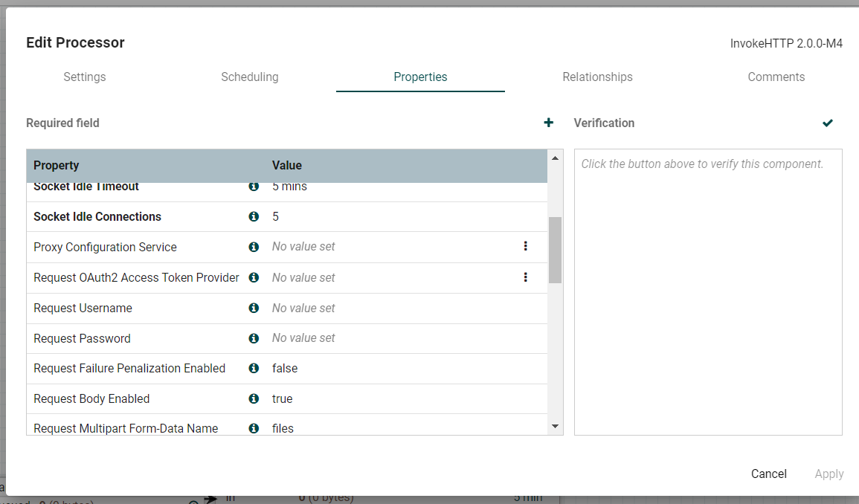The width and height of the screenshot is (859, 504).
Task: Click the add property plus icon
Action: click(x=549, y=123)
